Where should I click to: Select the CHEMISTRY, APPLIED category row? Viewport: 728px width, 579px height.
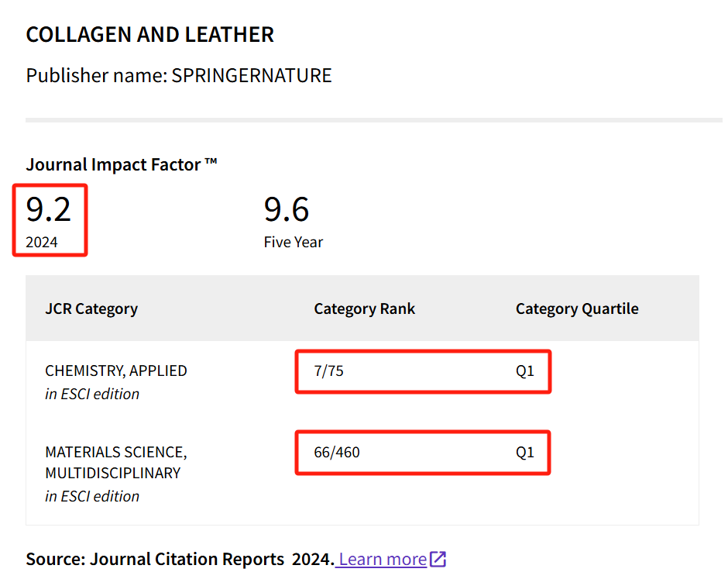[116, 370]
